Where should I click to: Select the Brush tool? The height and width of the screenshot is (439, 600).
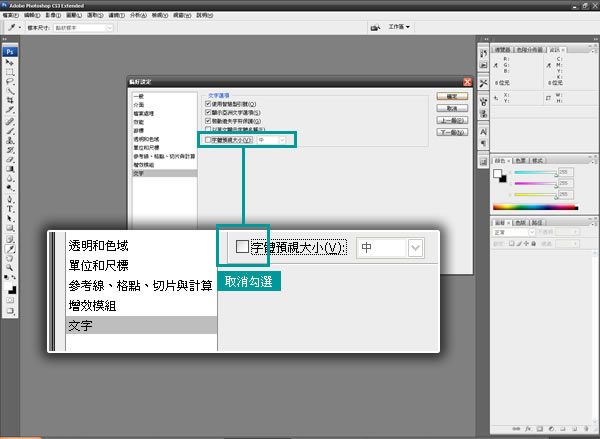pos(10,131)
